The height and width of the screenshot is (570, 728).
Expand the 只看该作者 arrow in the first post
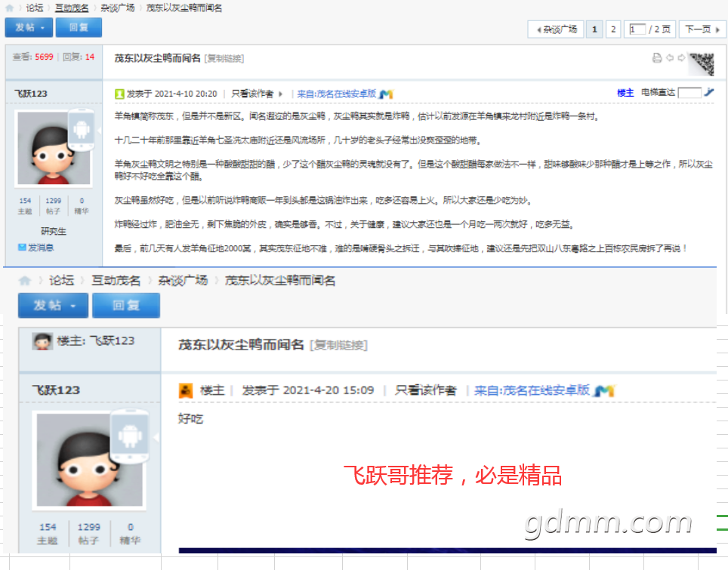pyautogui.click(x=280, y=94)
